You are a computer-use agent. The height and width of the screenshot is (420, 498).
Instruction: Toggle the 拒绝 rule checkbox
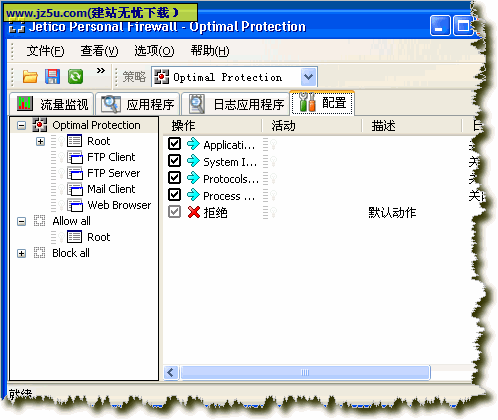click(x=174, y=212)
